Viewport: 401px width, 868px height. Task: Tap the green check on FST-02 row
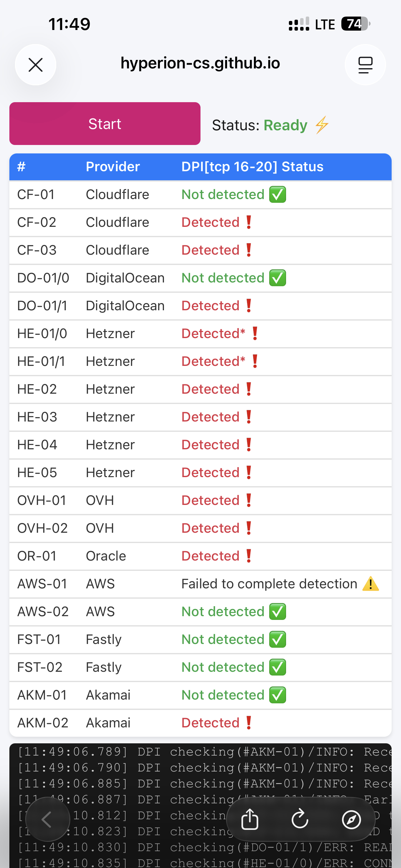(277, 667)
